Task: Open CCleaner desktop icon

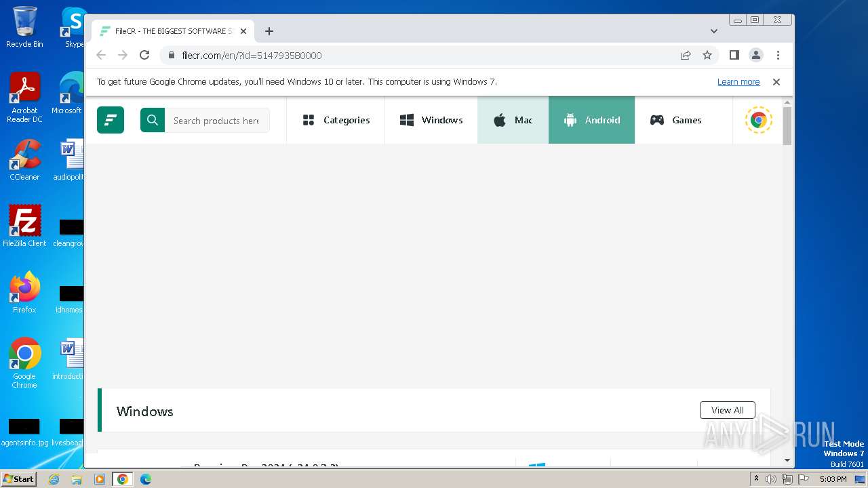Action: [24, 160]
